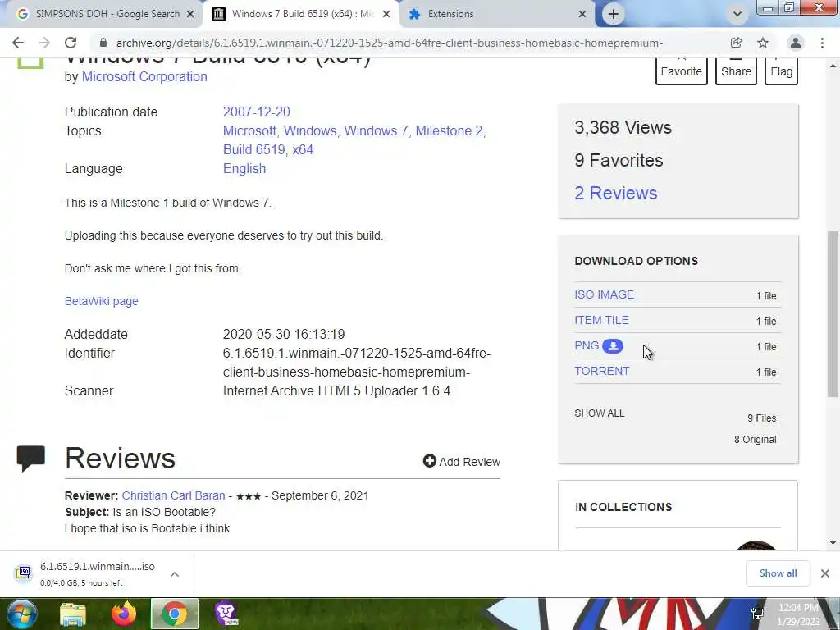This screenshot has width=840, height=630.
Task: Launch Brave Nightly from the taskbar
Action: [x=226, y=614]
